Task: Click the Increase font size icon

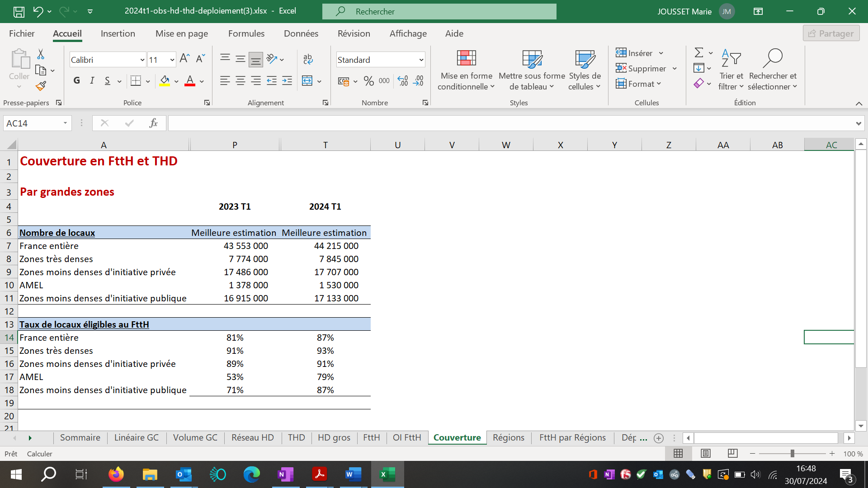Action: tap(184, 58)
